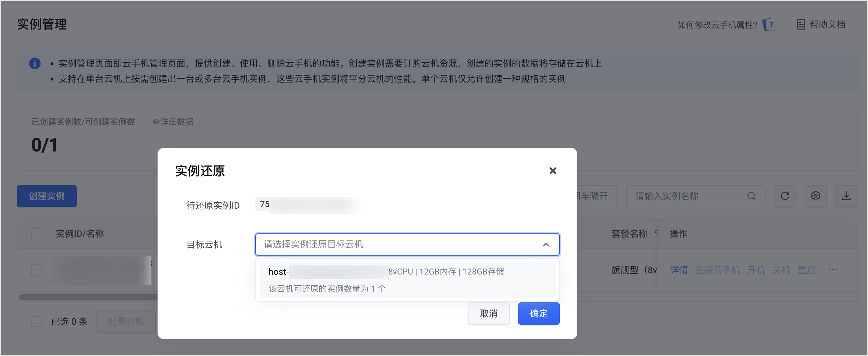Check the select-all checkbox in table header
Viewport: 868px width, 356px height.
37,234
